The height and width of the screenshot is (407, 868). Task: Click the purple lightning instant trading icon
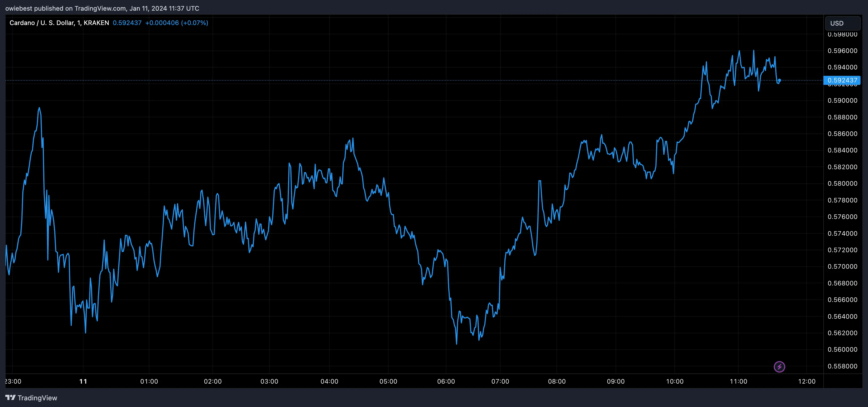click(x=780, y=367)
